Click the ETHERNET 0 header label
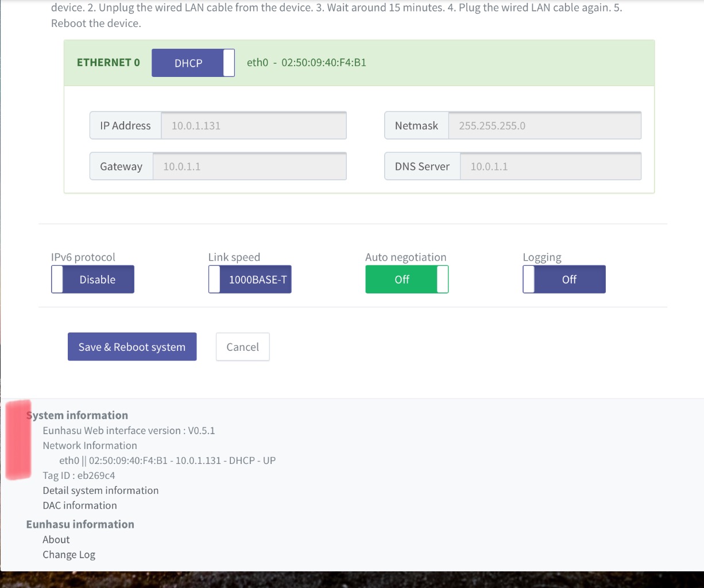704x588 pixels. click(109, 63)
